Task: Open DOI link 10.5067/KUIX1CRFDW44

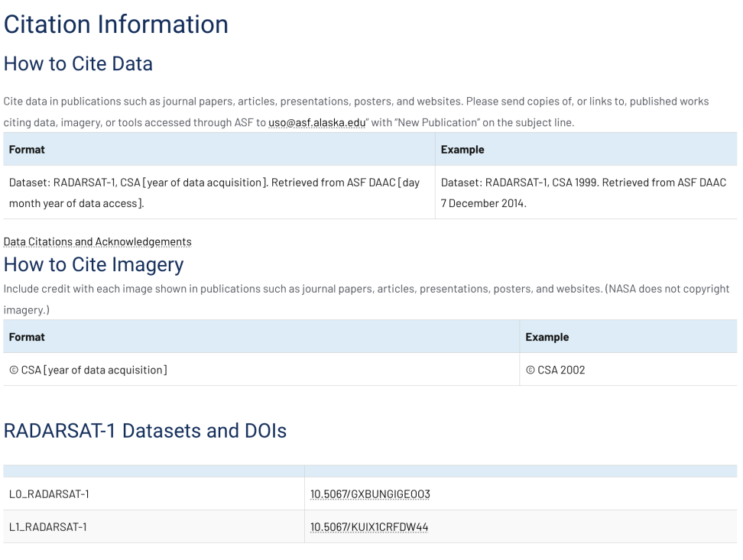Action: click(x=369, y=527)
